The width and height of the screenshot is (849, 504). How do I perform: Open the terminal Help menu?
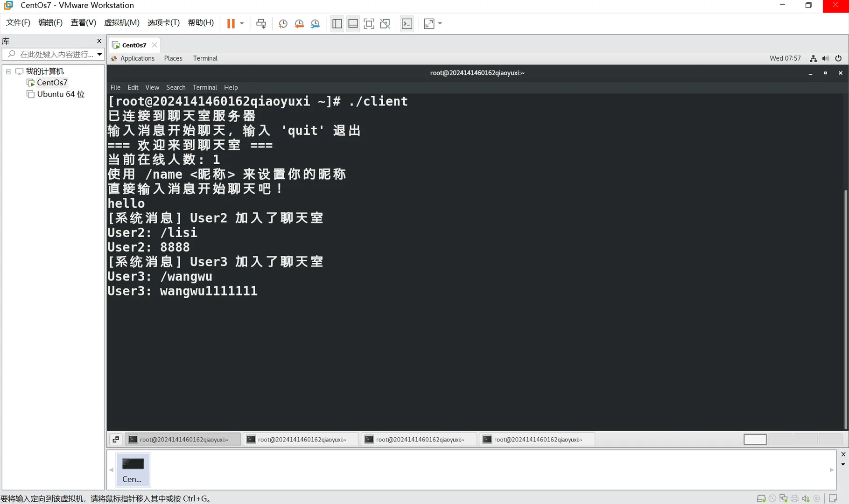pyautogui.click(x=231, y=88)
